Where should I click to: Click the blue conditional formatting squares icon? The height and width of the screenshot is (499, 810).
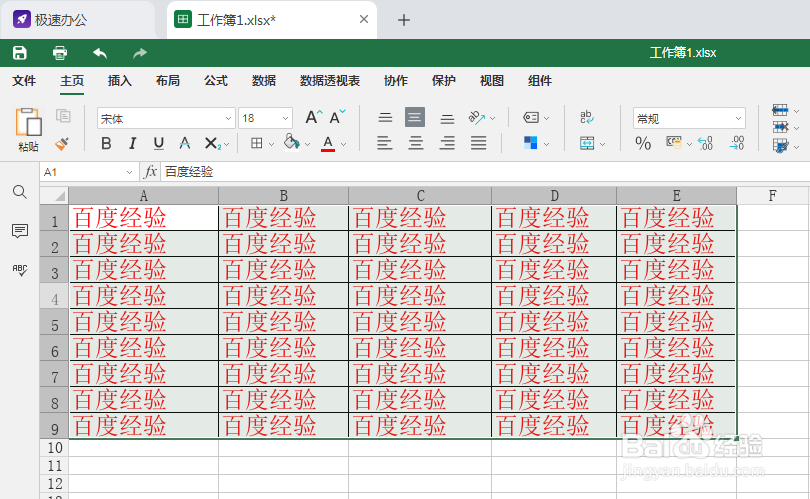point(531,143)
